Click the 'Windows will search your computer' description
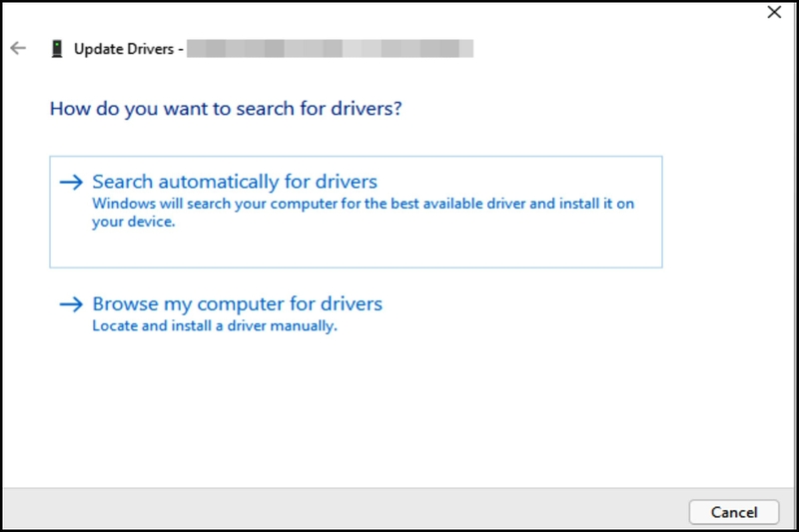The image size is (799, 532). (363, 204)
